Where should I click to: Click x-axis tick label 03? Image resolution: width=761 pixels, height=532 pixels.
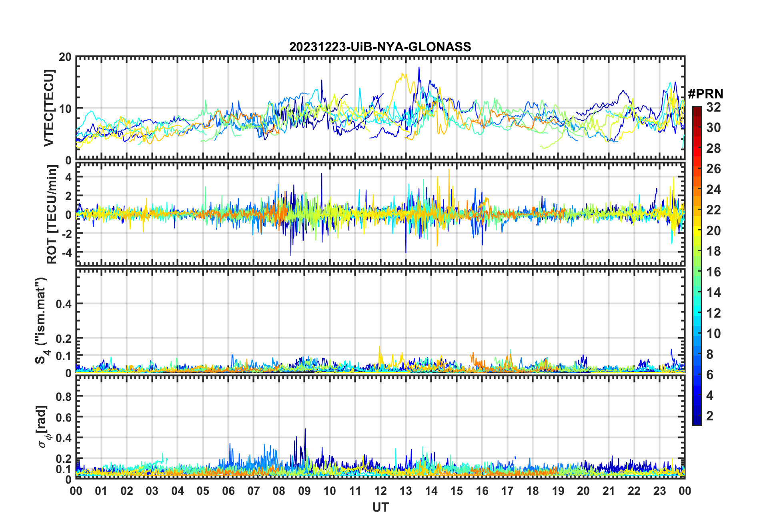[x=152, y=491]
